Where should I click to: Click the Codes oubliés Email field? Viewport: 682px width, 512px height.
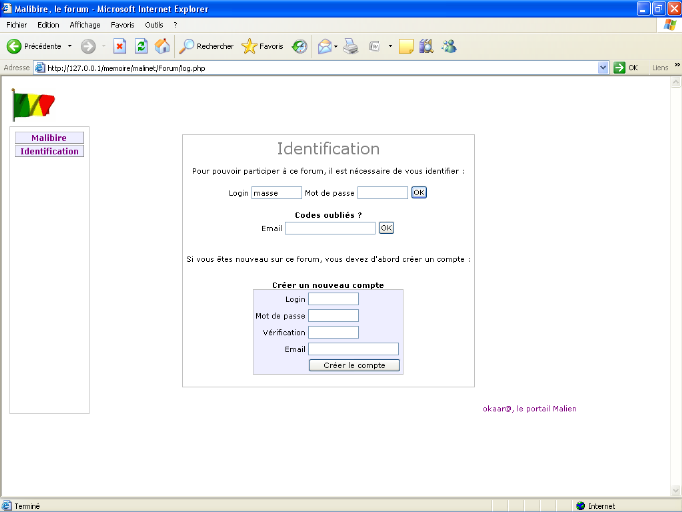[x=330, y=228]
